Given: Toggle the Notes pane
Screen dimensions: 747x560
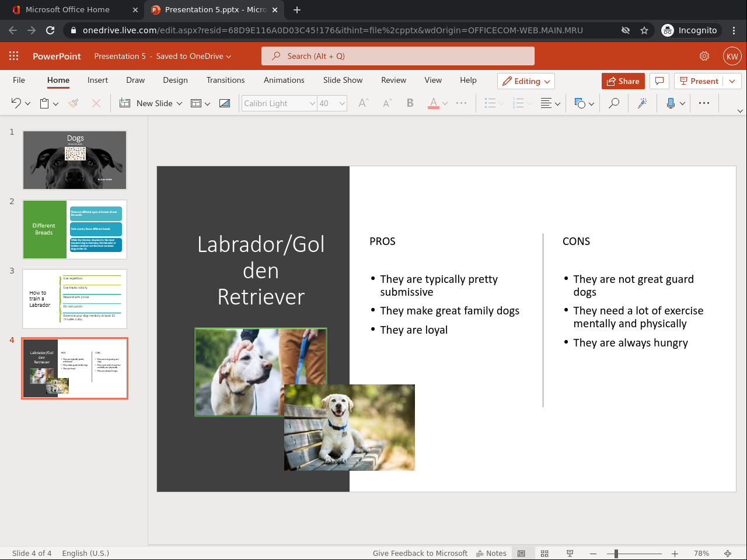Looking at the screenshot, I should click(x=491, y=553).
